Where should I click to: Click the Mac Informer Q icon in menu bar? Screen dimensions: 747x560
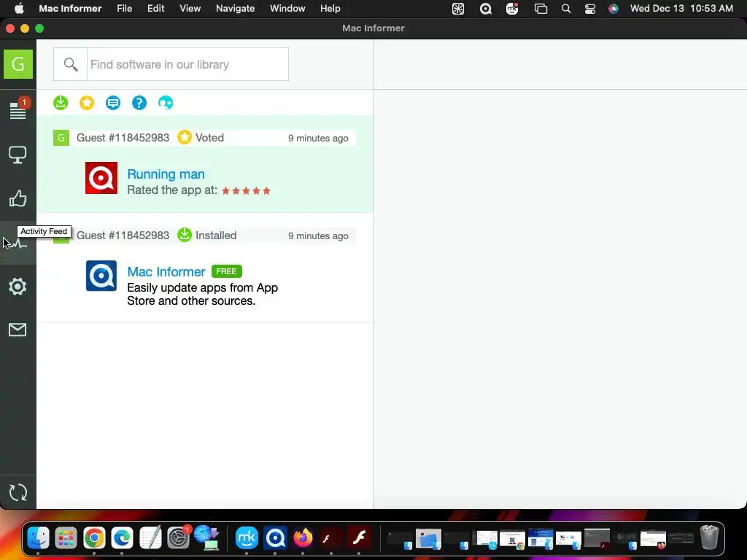tap(485, 9)
